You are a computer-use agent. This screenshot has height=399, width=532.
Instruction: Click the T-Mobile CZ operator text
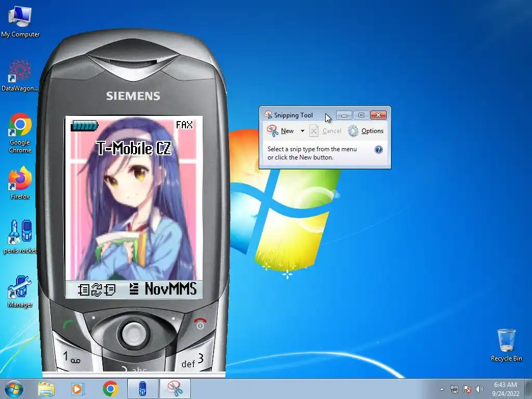click(134, 148)
